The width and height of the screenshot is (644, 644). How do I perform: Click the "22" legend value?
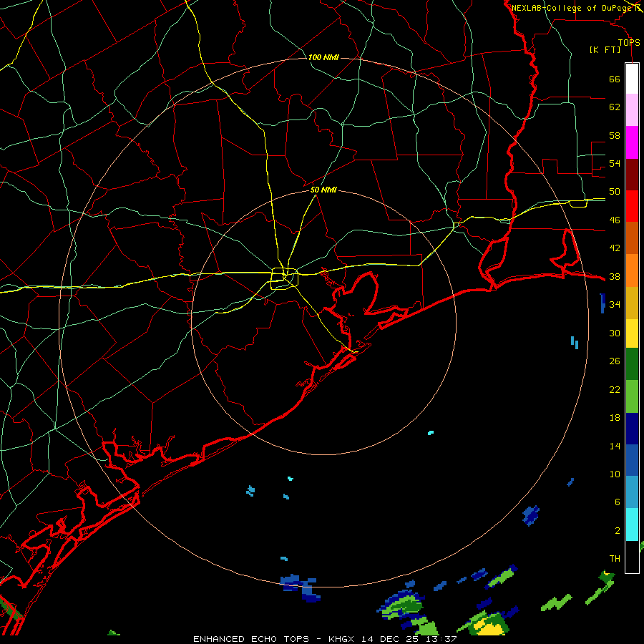click(615, 390)
